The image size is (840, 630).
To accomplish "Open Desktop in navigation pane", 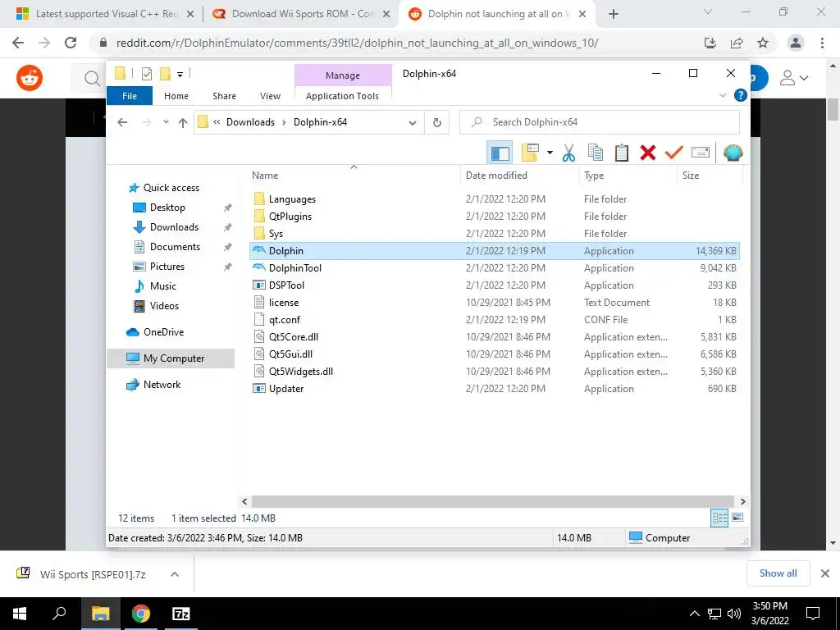I will click(167, 208).
